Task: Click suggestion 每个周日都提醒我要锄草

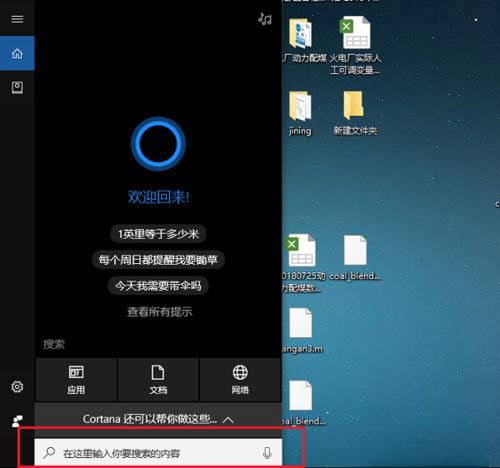Action: tap(158, 260)
